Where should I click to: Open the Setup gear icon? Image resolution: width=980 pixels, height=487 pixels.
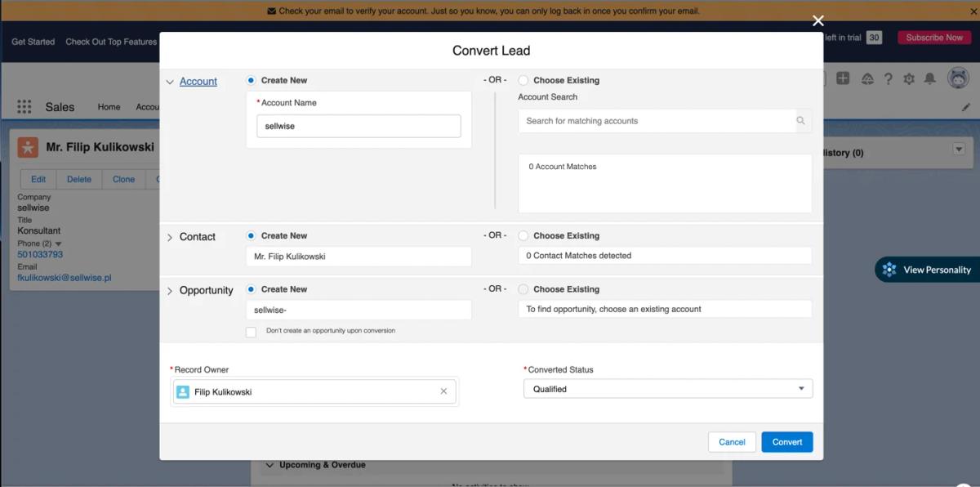pyautogui.click(x=909, y=78)
